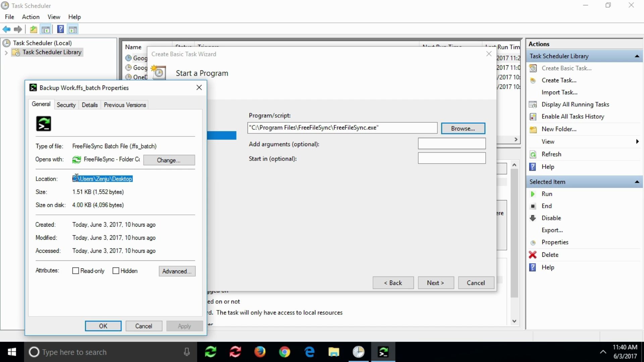Open FreeFileSync green icon in taskbar

(x=211, y=352)
